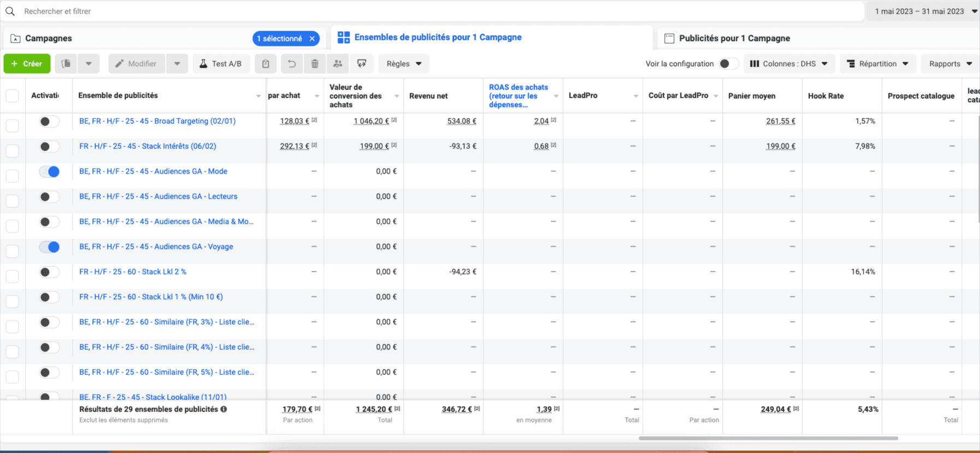Open LeadPro column menu arrow
The width and height of the screenshot is (980, 453).
tap(636, 96)
